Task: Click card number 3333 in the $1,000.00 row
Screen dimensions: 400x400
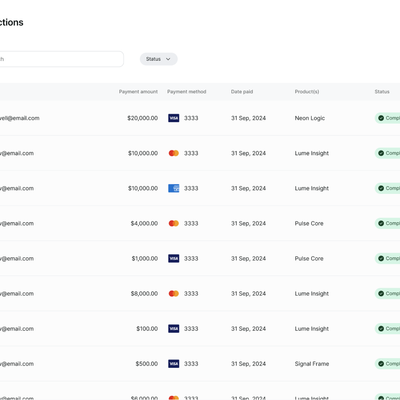Action: click(x=191, y=258)
